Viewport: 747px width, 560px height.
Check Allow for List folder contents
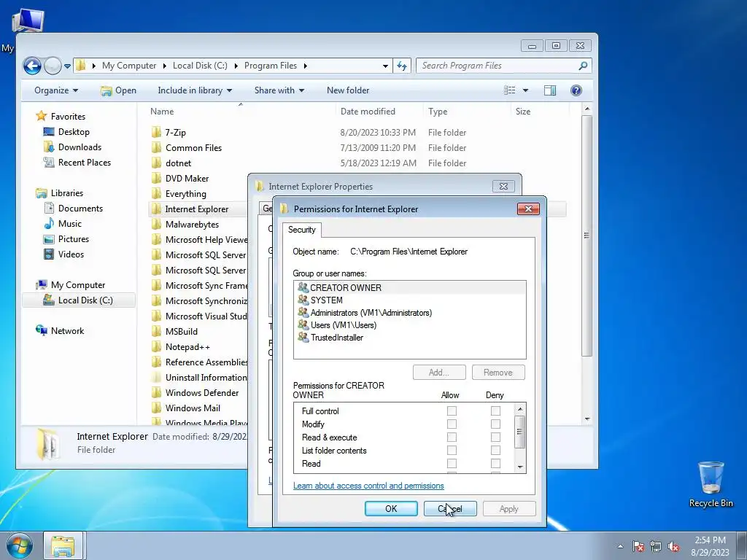452,450
